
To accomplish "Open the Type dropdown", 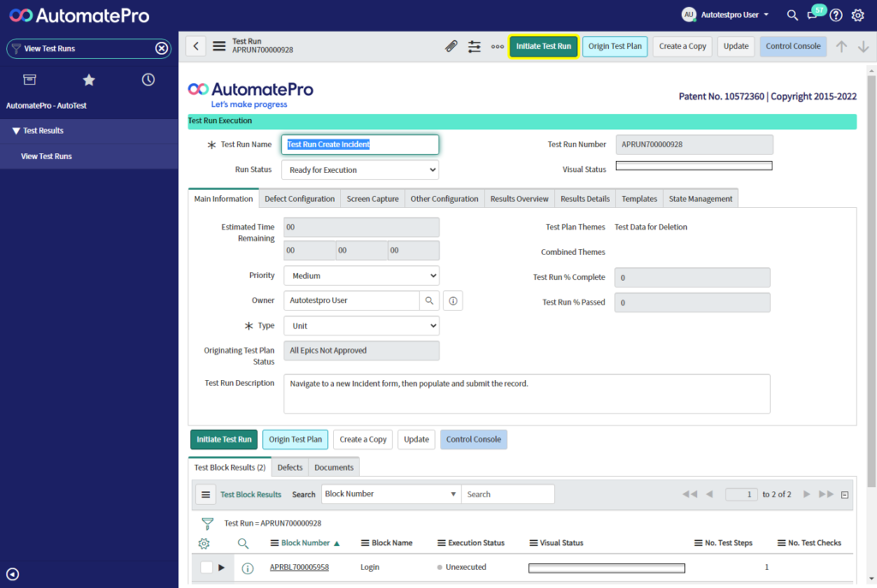I will (x=361, y=326).
